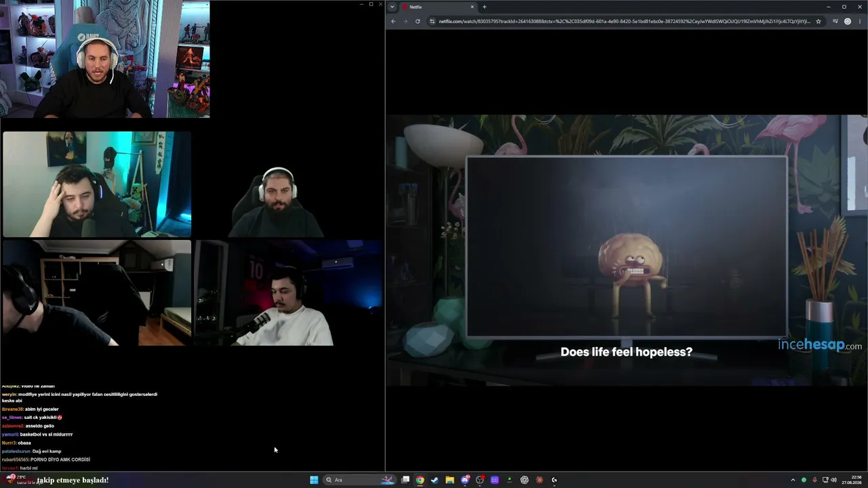Image resolution: width=868 pixels, height=488 pixels.
Task: Open File Explorer from the taskbar
Action: coord(450,480)
